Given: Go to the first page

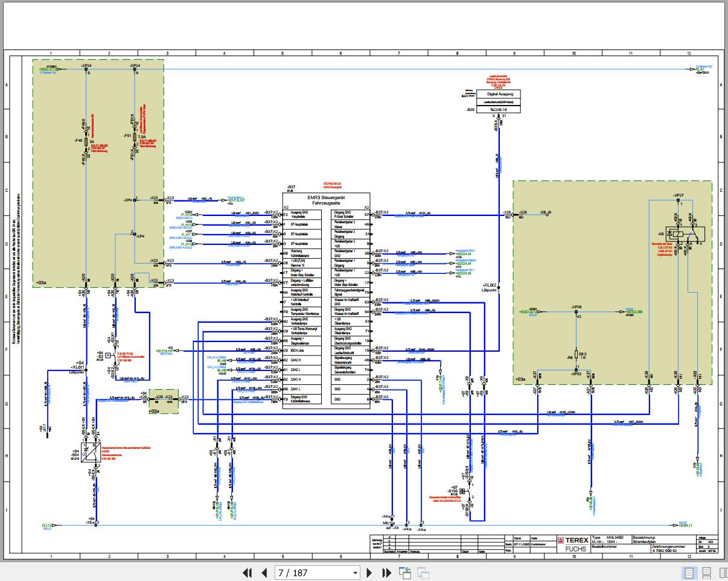Looking at the screenshot, I should click(247, 573).
